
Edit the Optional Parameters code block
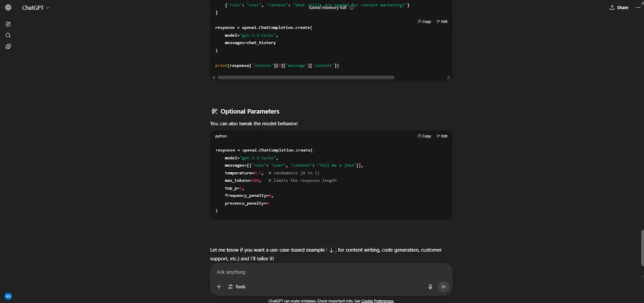point(442,136)
